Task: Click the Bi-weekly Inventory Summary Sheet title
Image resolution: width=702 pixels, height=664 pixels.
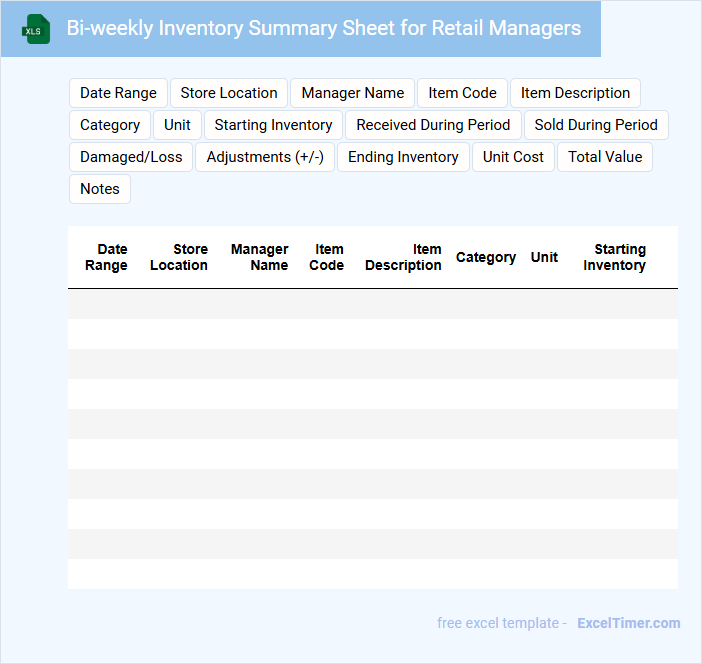Action: pyautogui.click(x=323, y=28)
